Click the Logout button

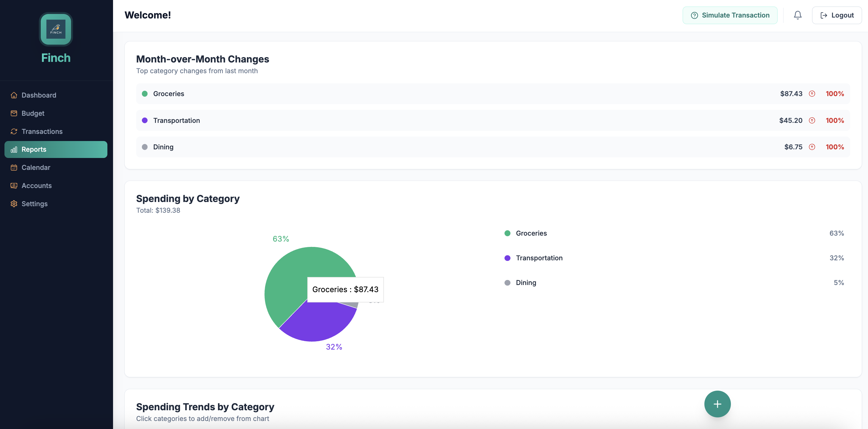pyautogui.click(x=837, y=15)
